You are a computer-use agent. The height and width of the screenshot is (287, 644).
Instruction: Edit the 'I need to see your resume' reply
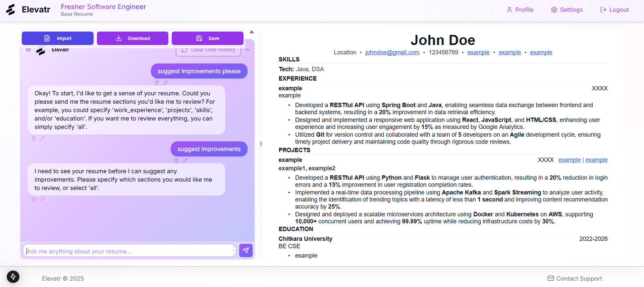click(42, 199)
